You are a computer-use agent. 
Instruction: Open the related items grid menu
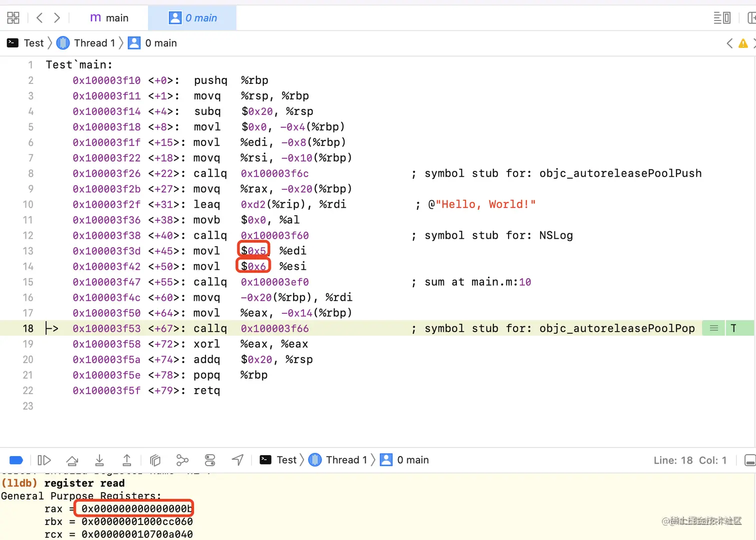13,18
